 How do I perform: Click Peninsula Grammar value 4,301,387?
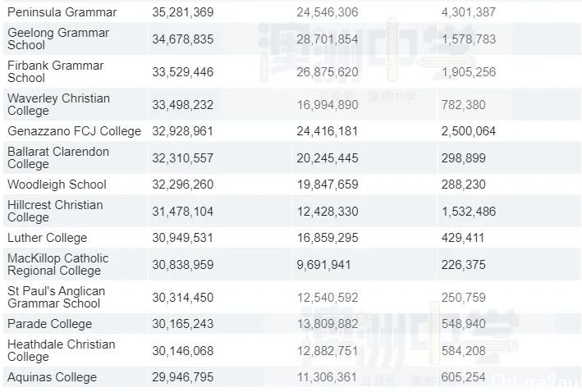coord(469,12)
